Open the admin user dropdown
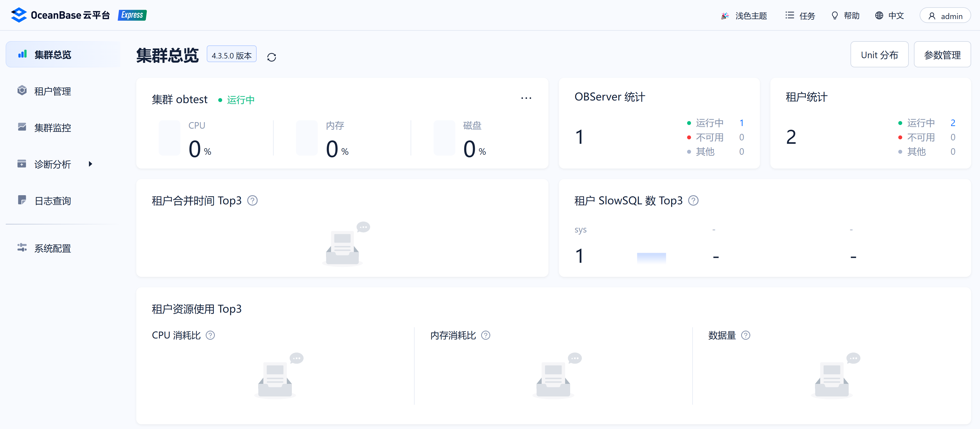The height and width of the screenshot is (429, 980). (945, 16)
